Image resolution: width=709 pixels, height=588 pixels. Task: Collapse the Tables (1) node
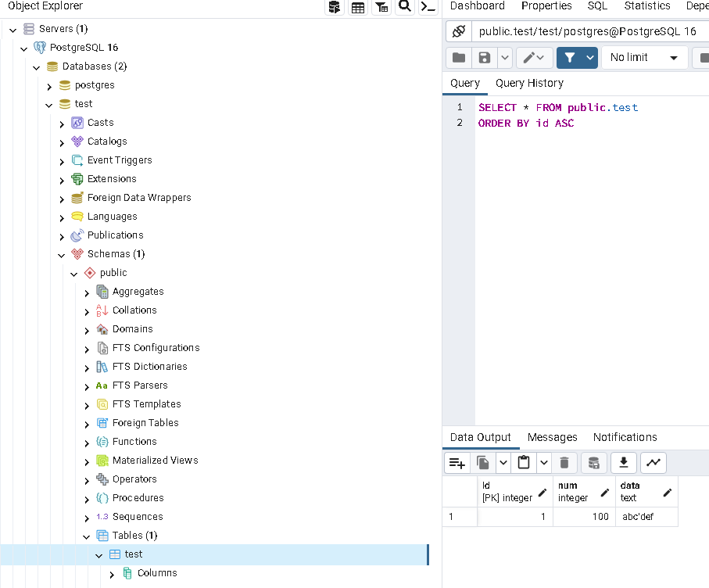[87, 536]
